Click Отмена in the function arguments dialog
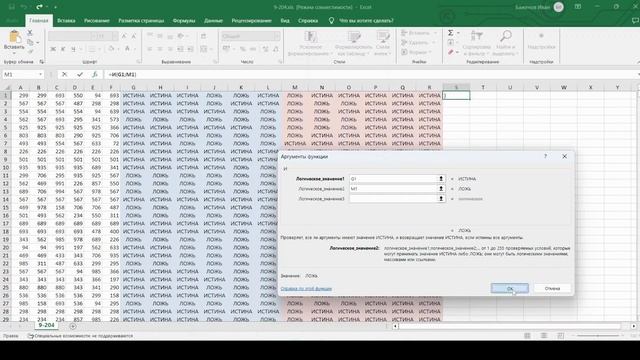The image size is (640, 360). [552, 288]
